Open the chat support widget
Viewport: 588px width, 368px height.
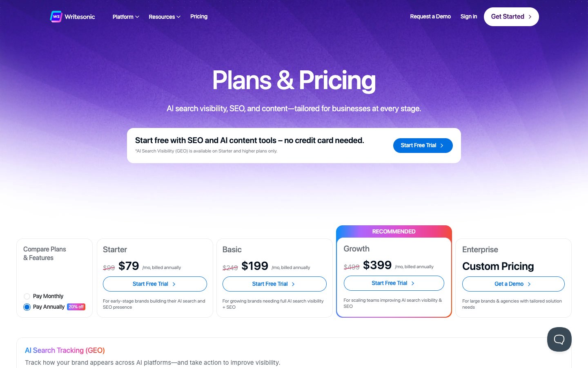559,339
